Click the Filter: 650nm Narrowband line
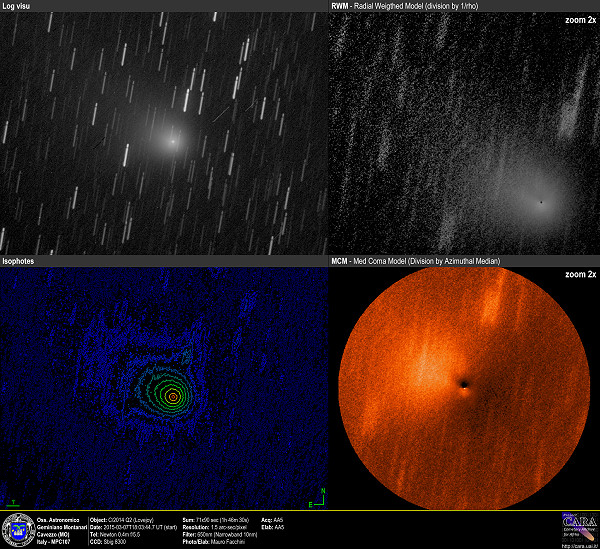Viewport: 600px width, 549px height. (x=220, y=534)
